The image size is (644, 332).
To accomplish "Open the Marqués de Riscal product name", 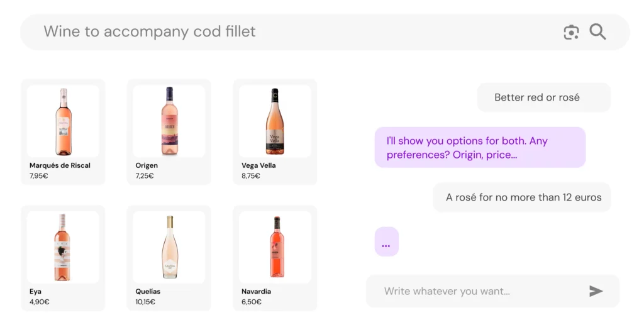I will 60,165.
